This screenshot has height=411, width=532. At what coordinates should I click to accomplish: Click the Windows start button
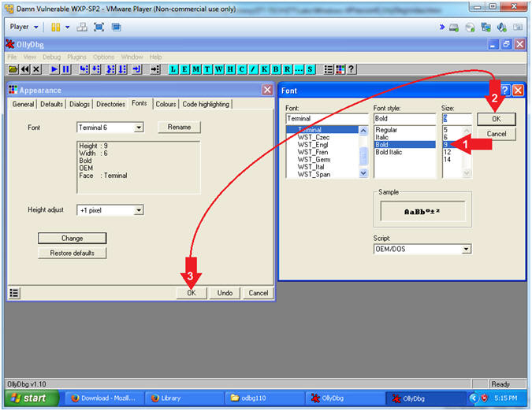pyautogui.click(x=31, y=398)
